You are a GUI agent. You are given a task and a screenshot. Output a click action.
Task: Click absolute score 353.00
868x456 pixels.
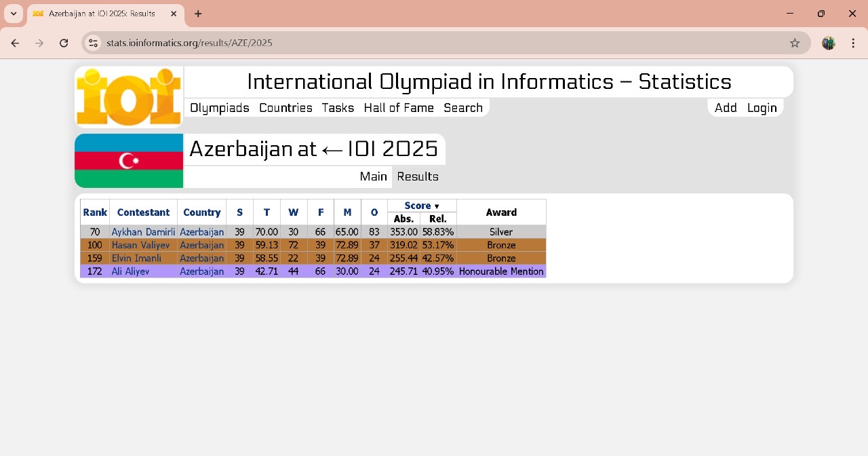(403, 232)
